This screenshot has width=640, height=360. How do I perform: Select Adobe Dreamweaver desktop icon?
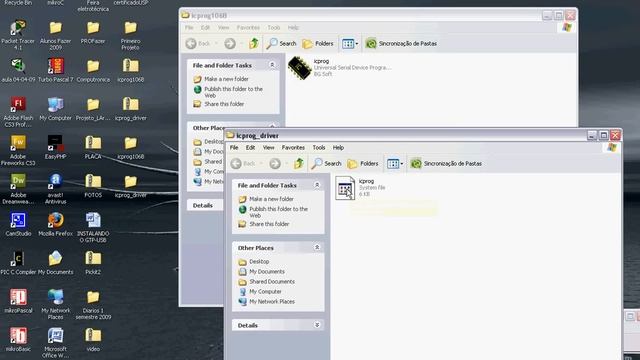(18, 189)
